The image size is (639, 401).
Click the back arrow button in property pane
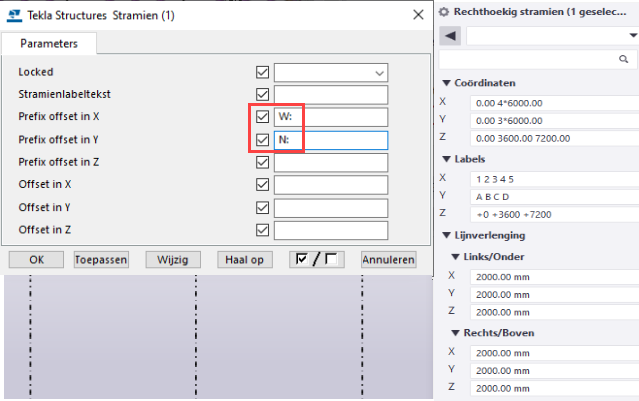(450, 36)
